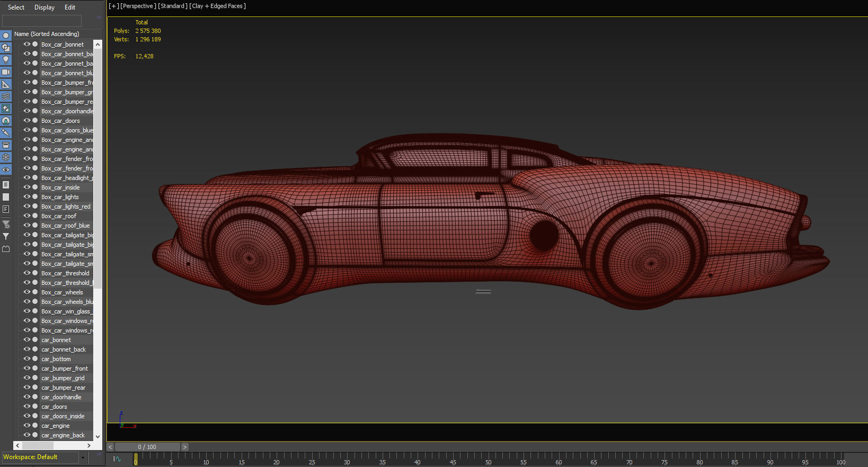Click Display All list icon
This screenshot has height=467, width=868.
(x=6, y=185)
